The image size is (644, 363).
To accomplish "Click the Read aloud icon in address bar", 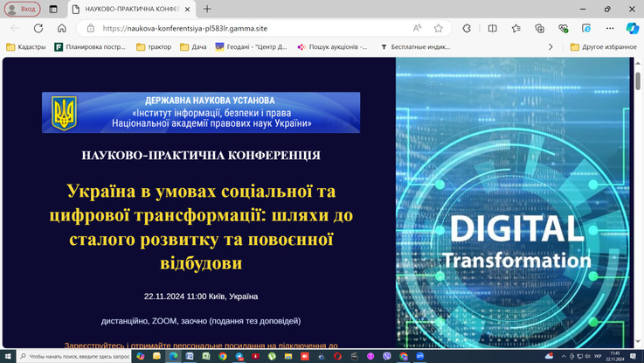I will [417, 28].
